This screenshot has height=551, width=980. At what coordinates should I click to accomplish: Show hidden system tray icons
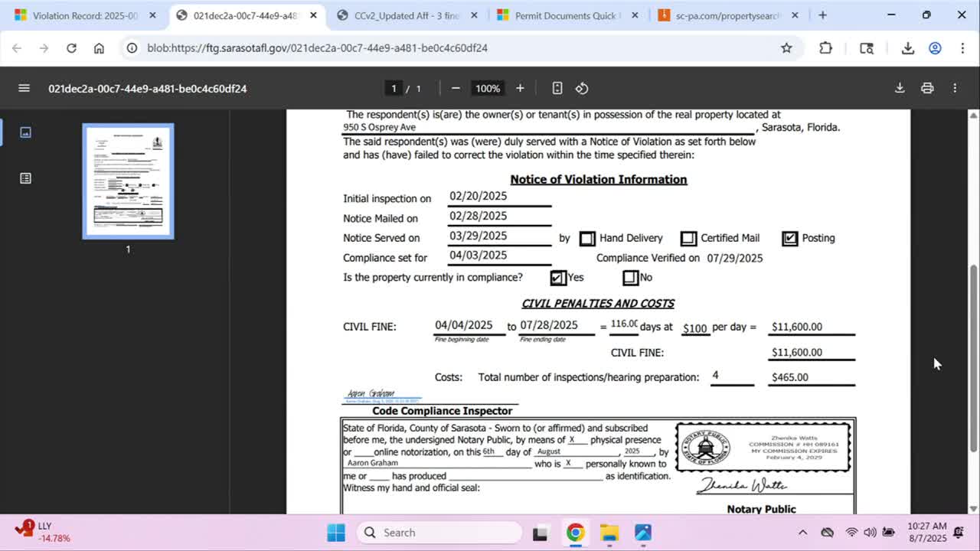(802, 533)
